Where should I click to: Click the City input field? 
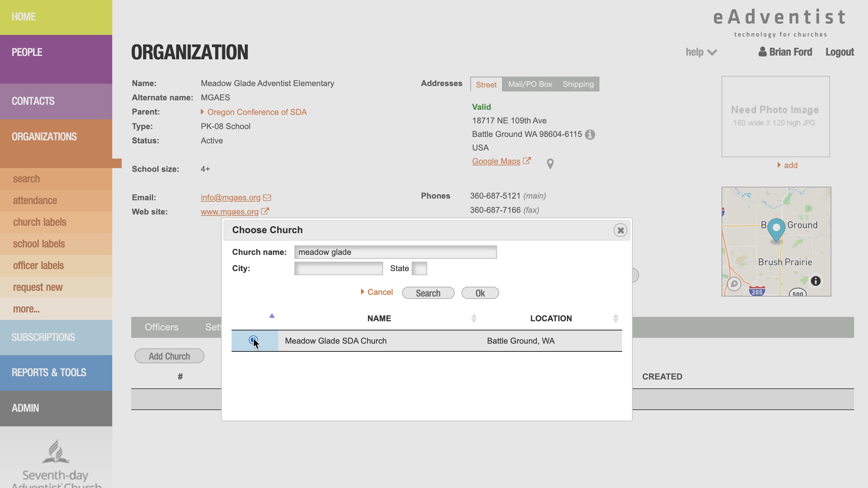[338, 268]
